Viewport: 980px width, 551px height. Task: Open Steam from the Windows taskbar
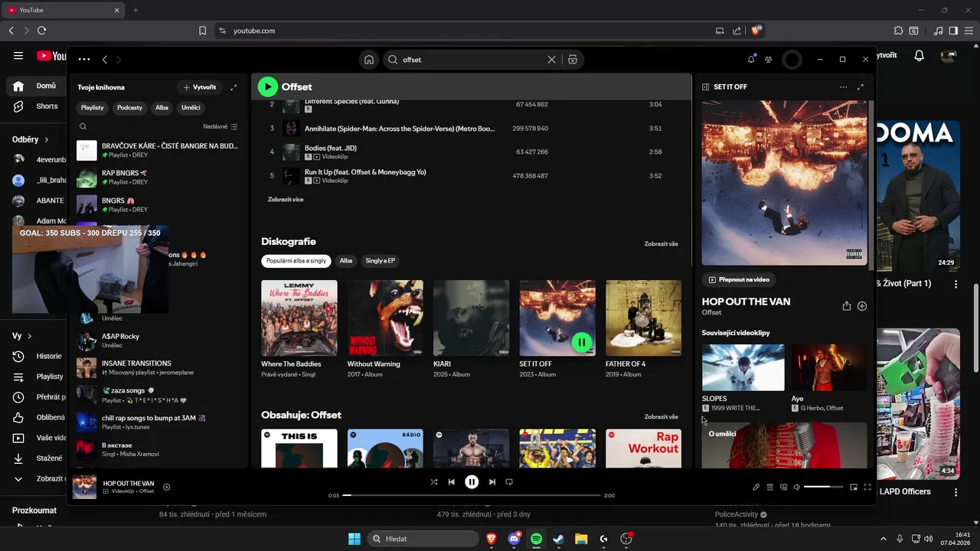[x=559, y=539]
